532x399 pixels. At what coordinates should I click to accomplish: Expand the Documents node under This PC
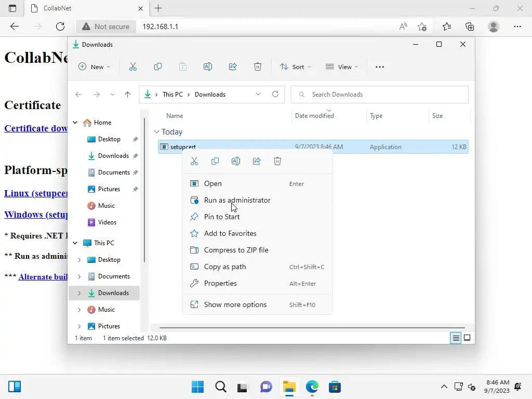79,276
